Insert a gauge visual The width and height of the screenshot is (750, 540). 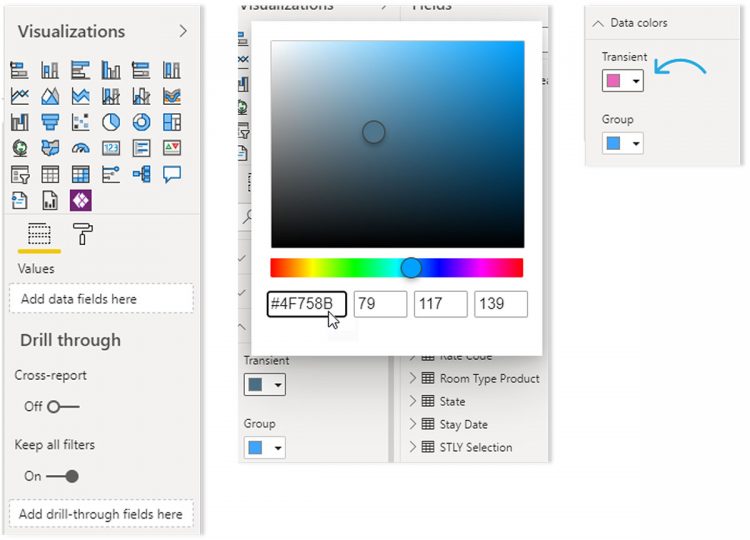click(x=80, y=148)
